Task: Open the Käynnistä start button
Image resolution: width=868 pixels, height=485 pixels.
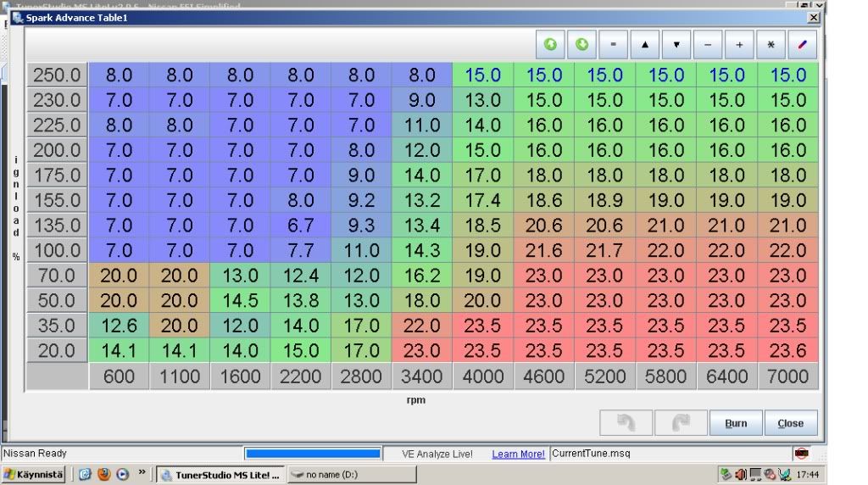Action: pos(34,475)
